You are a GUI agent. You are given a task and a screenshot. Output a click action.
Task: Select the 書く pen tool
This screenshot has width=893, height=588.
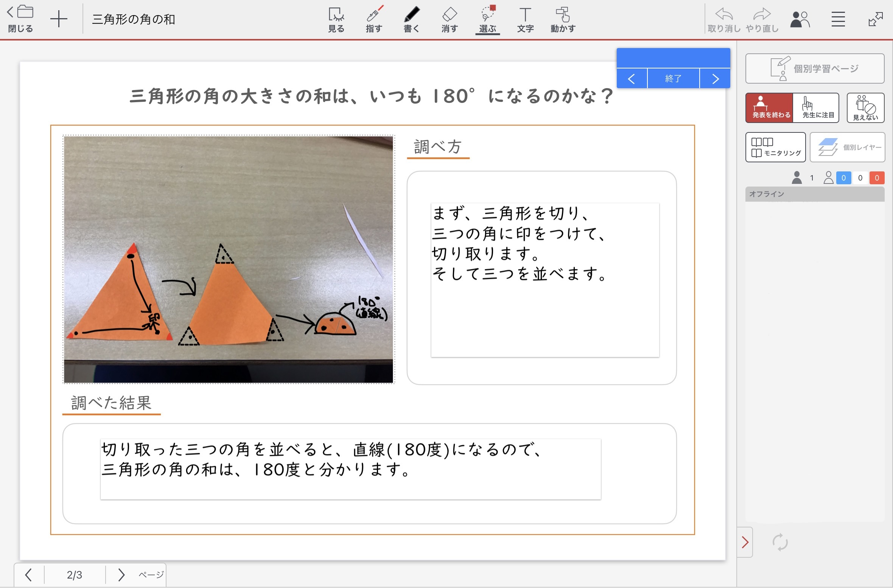click(411, 20)
